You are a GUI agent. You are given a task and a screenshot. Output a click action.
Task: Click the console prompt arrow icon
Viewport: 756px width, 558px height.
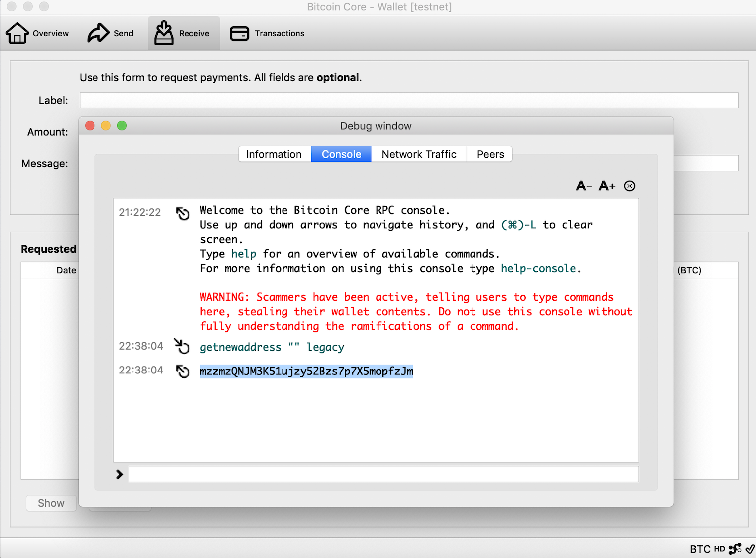[x=120, y=474]
